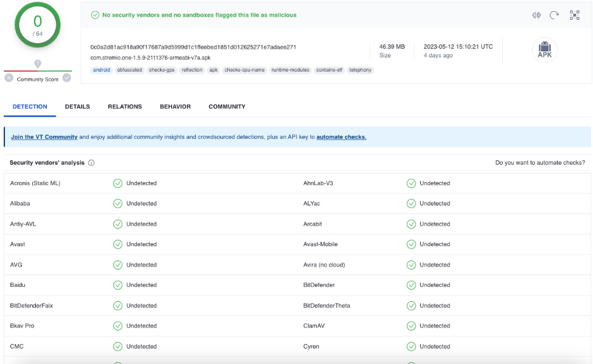This screenshot has height=364, width=593.
Task: Click the Alibaba undetected check icon
Action: [x=117, y=204]
